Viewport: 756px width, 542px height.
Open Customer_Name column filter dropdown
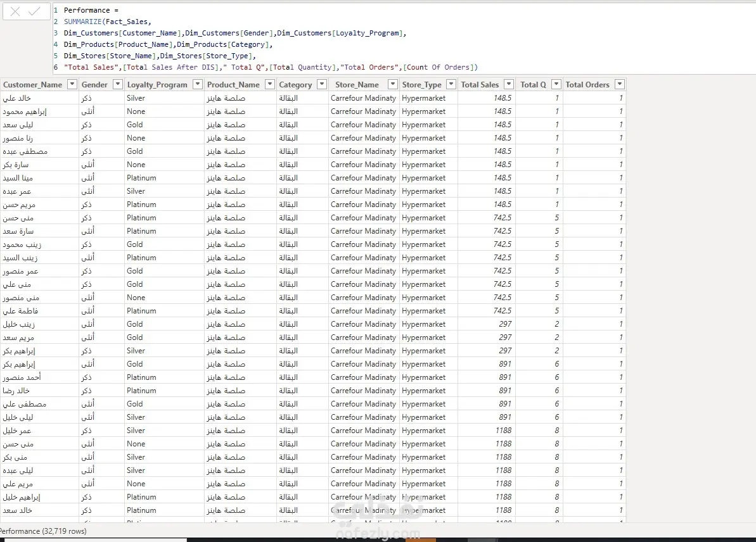(x=72, y=84)
